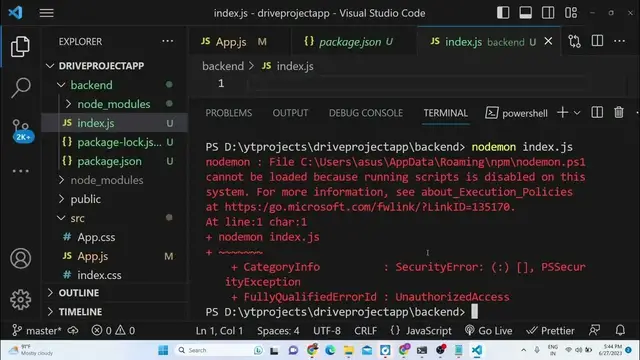640x360 pixels.
Task: Open the DEBUG CONSOLE panel tab
Action: 366,113
